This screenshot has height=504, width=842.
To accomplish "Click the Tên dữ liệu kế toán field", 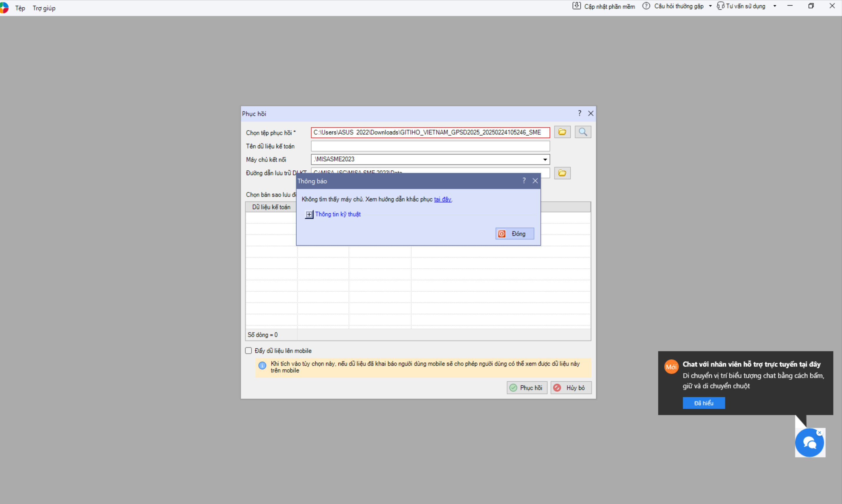I will coord(430,146).
